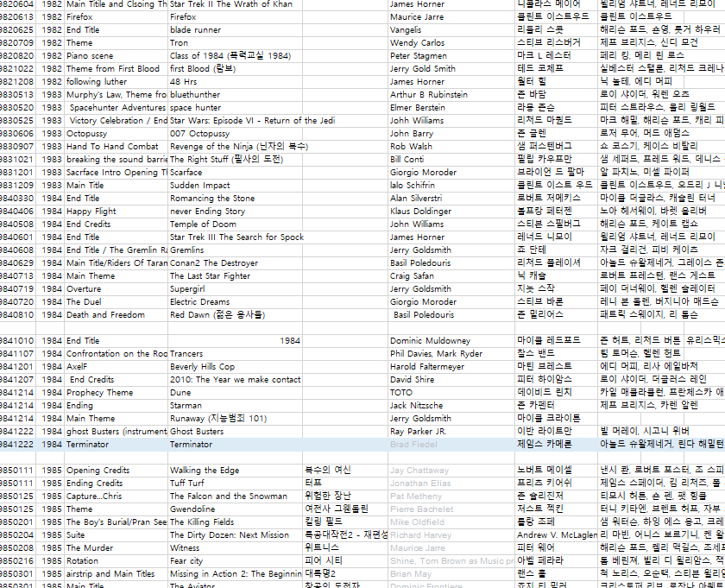Select the 'blade runner' movie cell

point(235,30)
